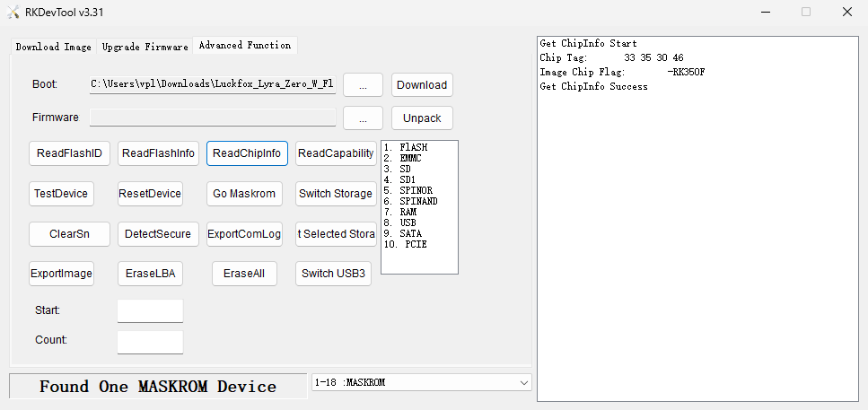
Task: Click the Found One MASKROM Device status
Action: tap(158, 386)
